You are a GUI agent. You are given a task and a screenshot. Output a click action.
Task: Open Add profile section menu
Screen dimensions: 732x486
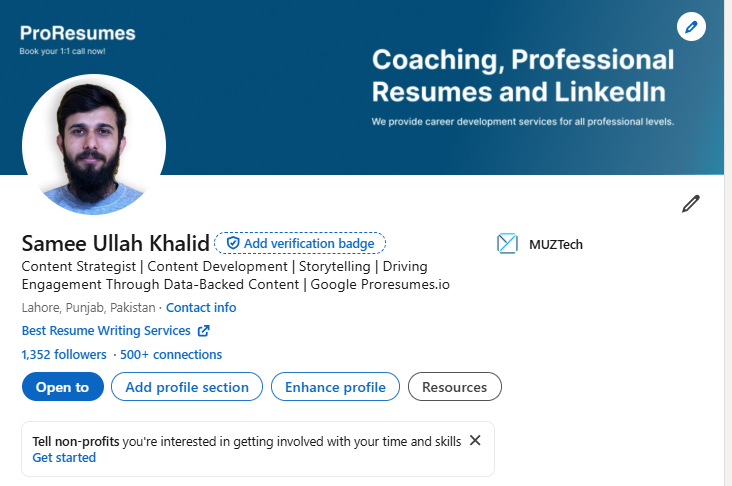coord(187,387)
